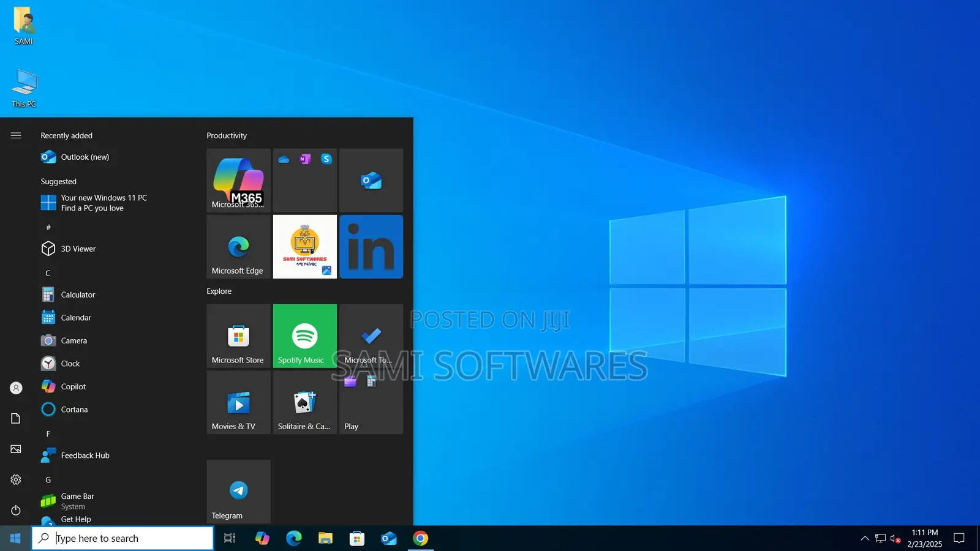This screenshot has height=551, width=980.
Task: Launch the Movies & TV app
Action: (x=238, y=402)
